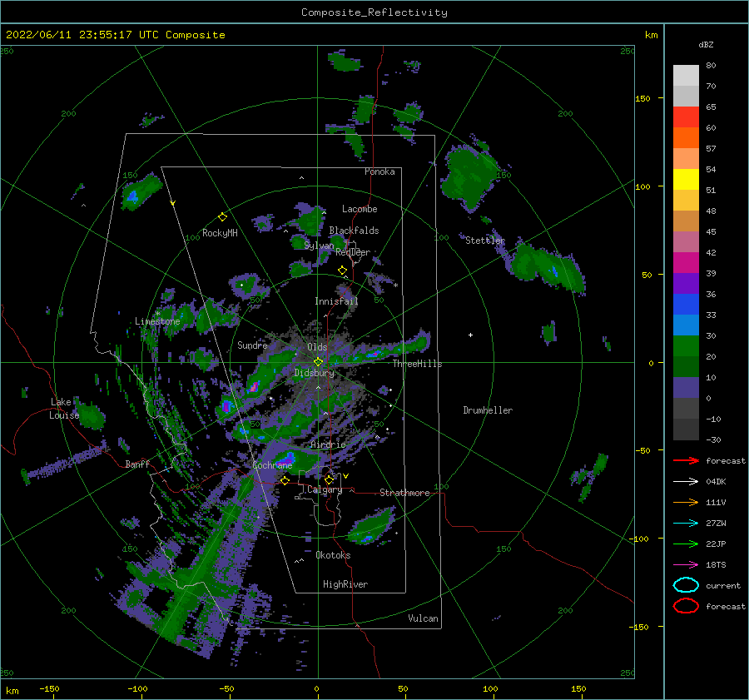Click the RedDeer city label
The height and width of the screenshot is (700, 749).
click(353, 252)
